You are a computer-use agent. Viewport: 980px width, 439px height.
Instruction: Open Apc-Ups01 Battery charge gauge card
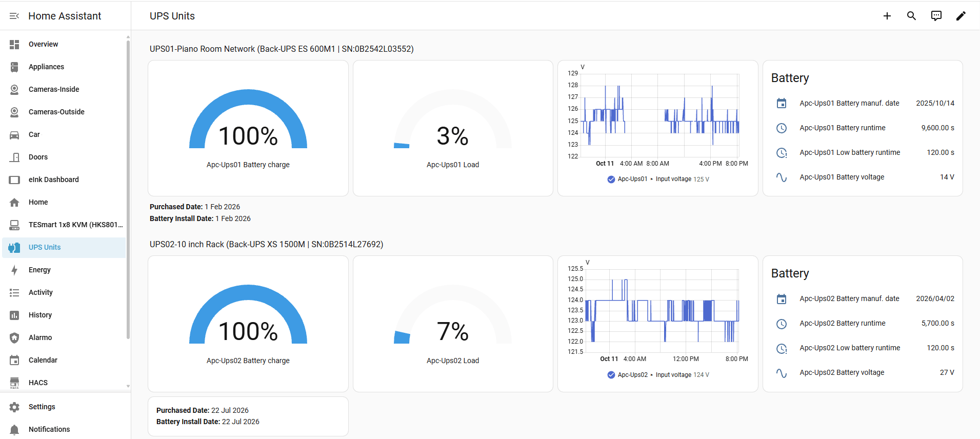248,128
